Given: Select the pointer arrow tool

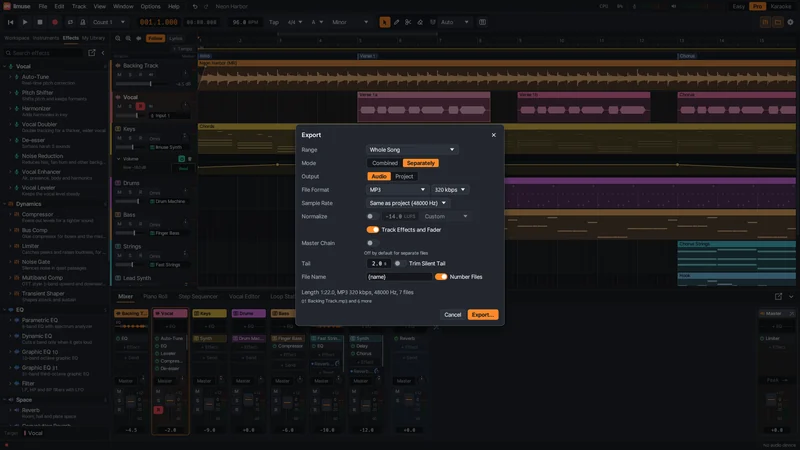Looking at the screenshot, I should click(x=385, y=22).
